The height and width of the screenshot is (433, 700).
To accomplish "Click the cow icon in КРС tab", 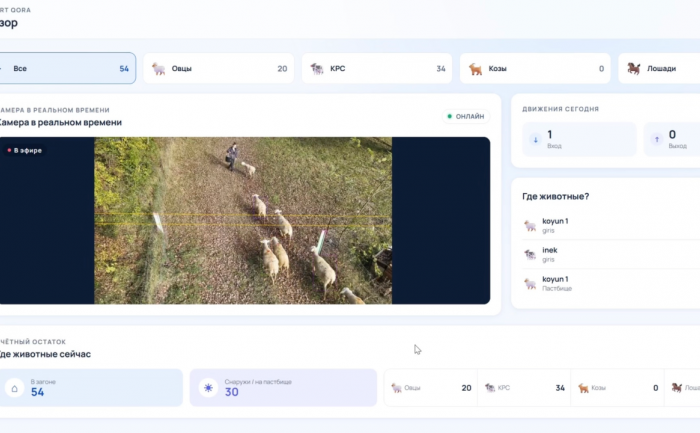I will (317, 69).
